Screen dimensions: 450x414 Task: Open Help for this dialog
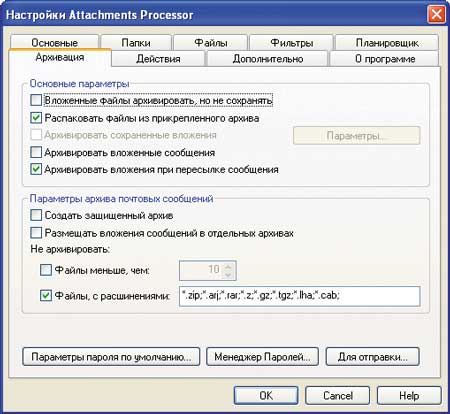click(409, 396)
